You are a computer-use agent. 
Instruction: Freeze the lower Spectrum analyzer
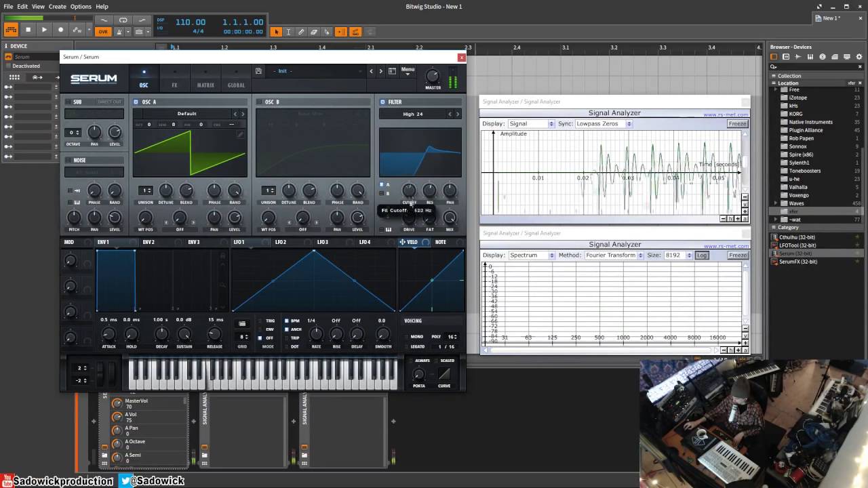tap(737, 256)
